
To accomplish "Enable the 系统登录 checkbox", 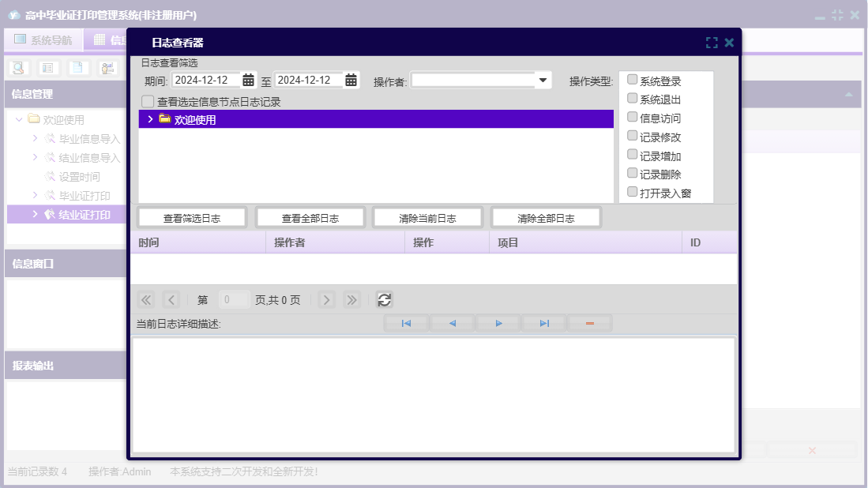I will 632,80.
